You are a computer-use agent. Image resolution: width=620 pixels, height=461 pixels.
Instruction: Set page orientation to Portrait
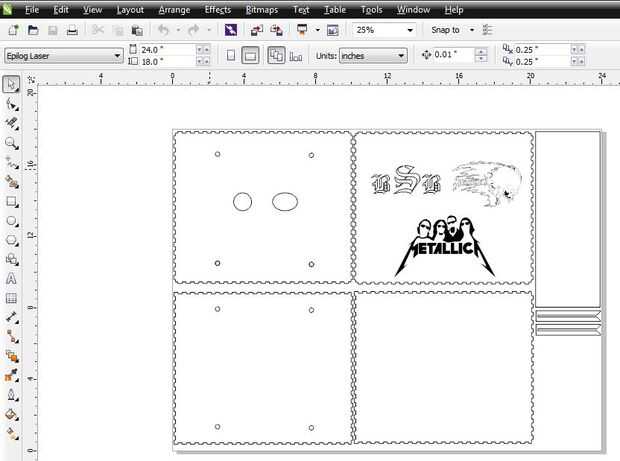click(231, 56)
